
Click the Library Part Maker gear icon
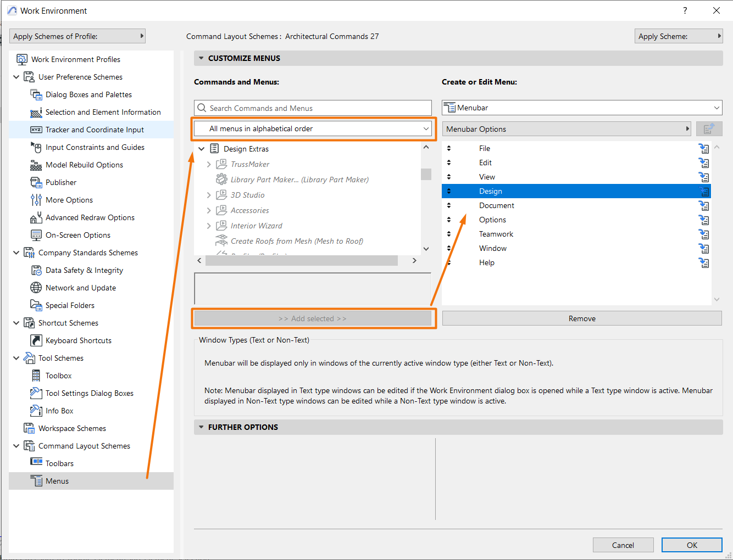tap(222, 179)
